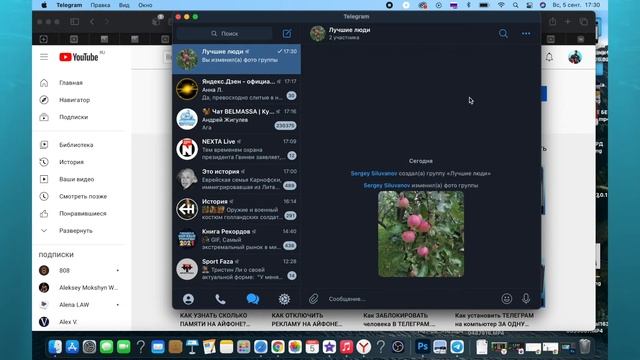The image size is (640, 360).
Task: Open the Apple menu
Action: (x=44, y=5)
